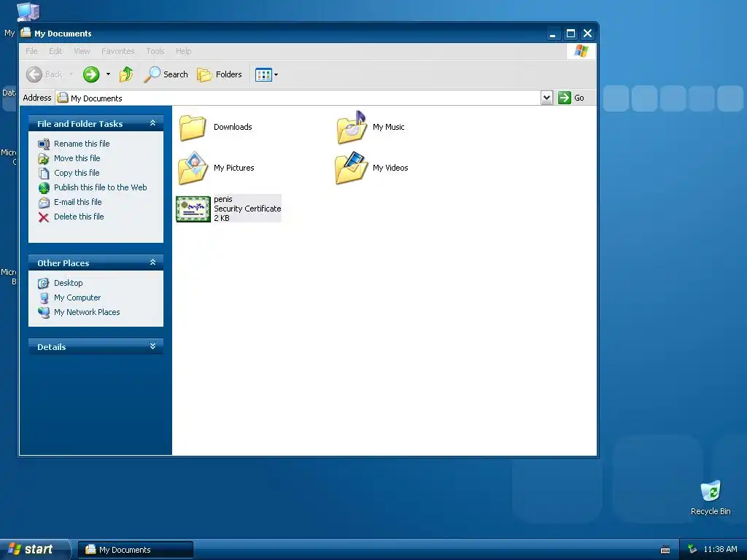Select the My Videos folder icon

[352, 168]
